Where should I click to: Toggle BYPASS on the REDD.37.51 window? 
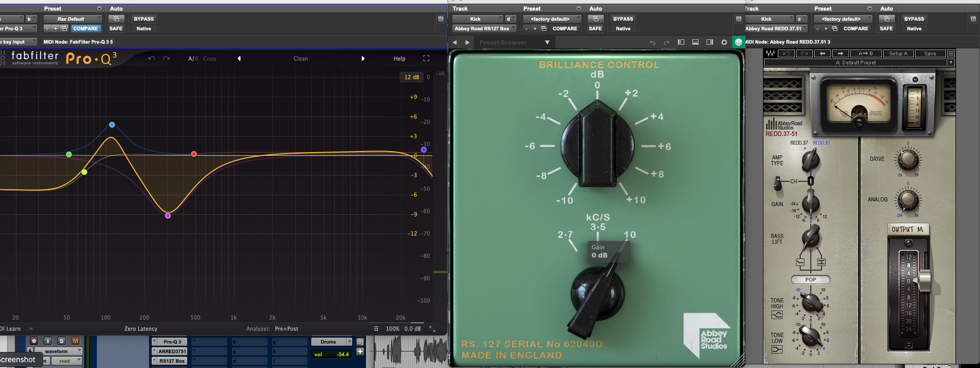pos(914,19)
